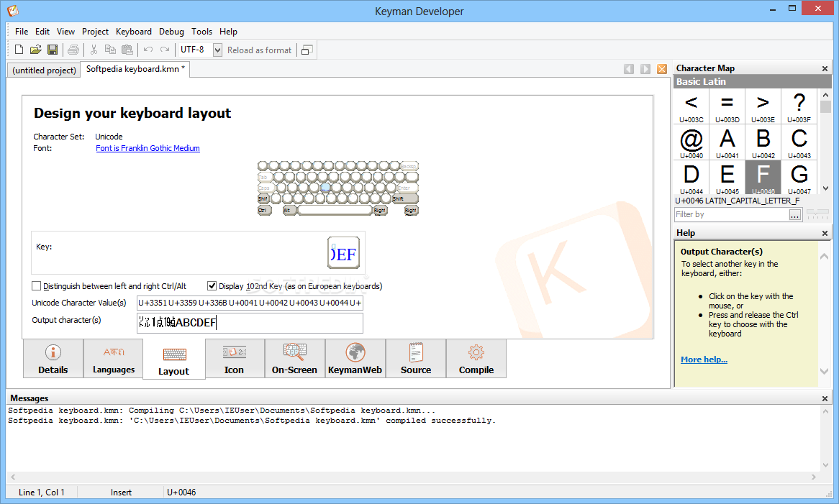
Task: Go to the previous tab with the left arrow
Action: (629, 69)
